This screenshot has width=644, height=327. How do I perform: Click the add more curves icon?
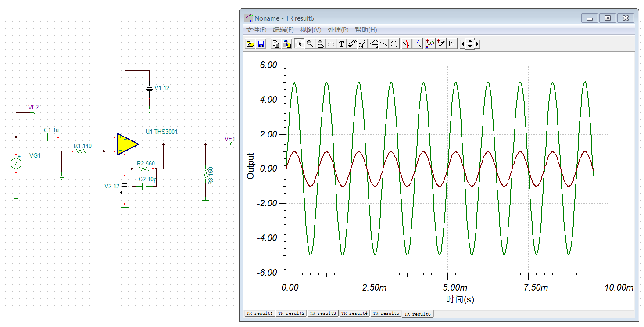point(430,44)
